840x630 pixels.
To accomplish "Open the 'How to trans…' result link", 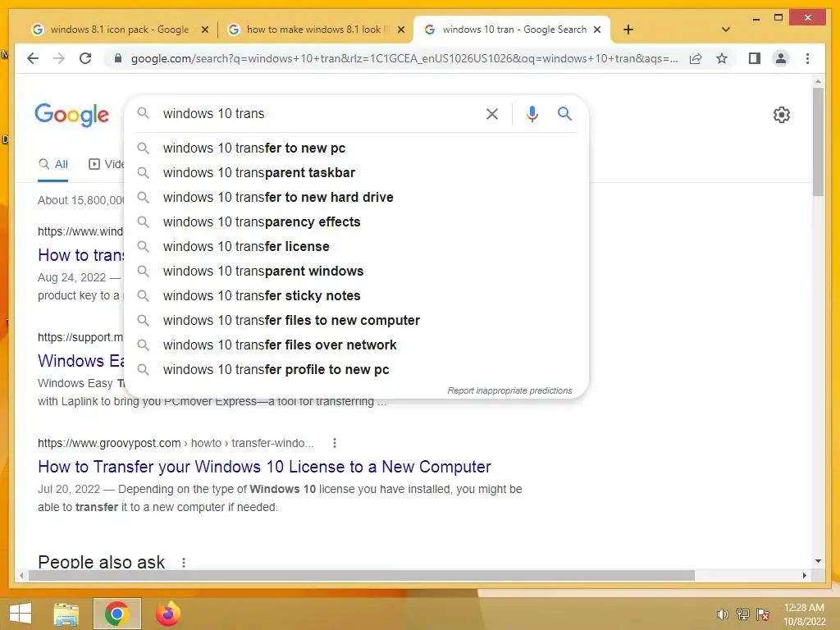I will (81, 255).
